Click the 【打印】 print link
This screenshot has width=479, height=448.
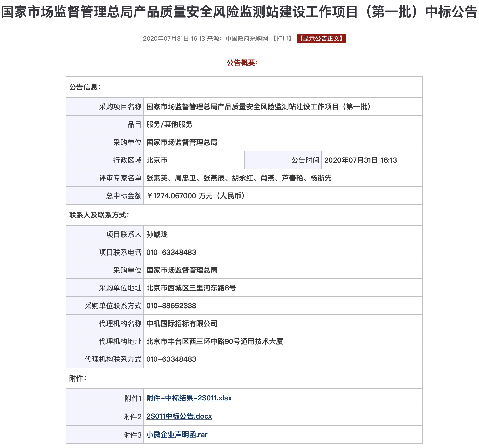(282, 39)
